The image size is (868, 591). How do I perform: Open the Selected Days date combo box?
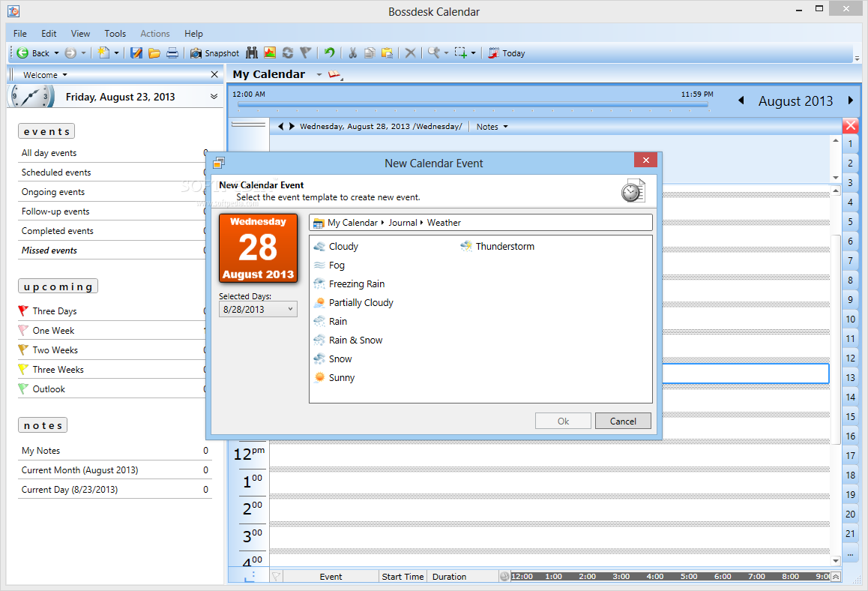coord(258,309)
